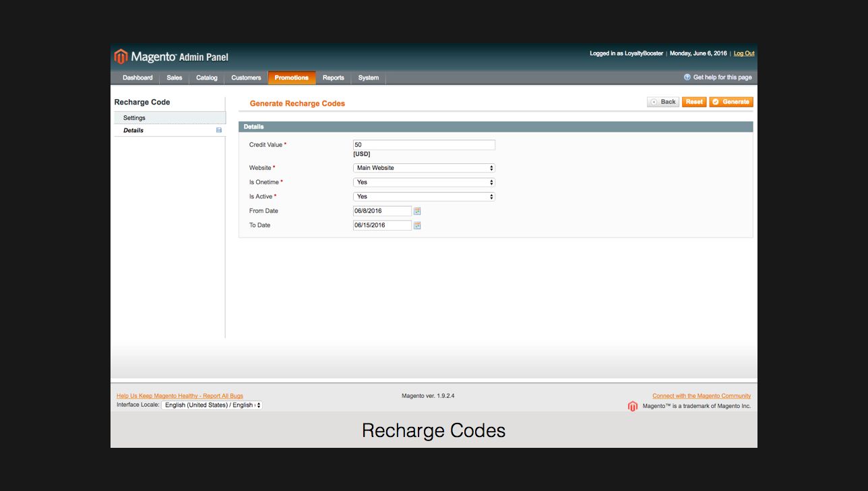This screenshot has height=491, width=868.
Task: Open the Promotions menu
Action: tap(291, 78)
